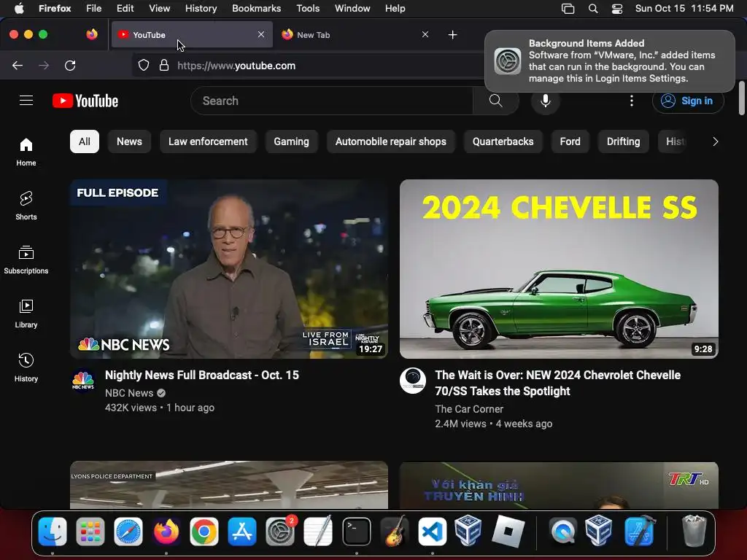This screenshot has height=560, width=747.
Task: Click the page vertical scrollbar
Action: tap(742, 98)
